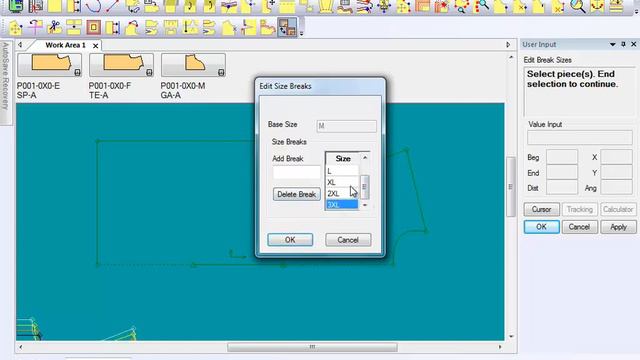Click the Add Break input field
Screen dimensions: 640x360
point(297,173)
